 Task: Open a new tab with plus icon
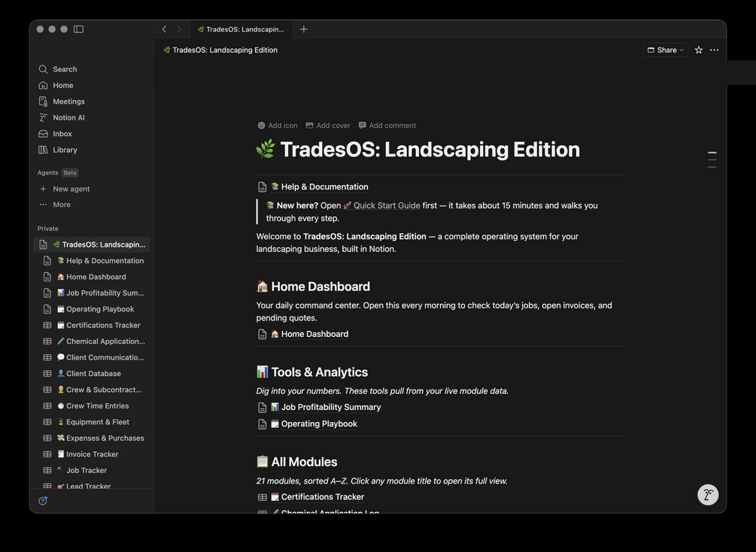click(304, 29)
